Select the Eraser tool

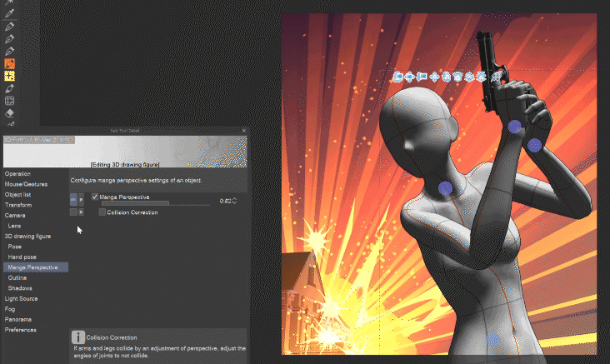coord(9,113)
